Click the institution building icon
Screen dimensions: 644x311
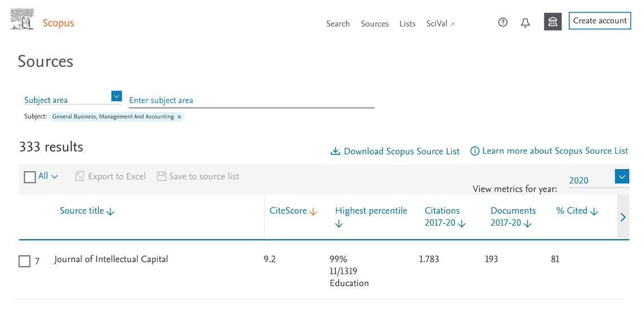[553, 22]
